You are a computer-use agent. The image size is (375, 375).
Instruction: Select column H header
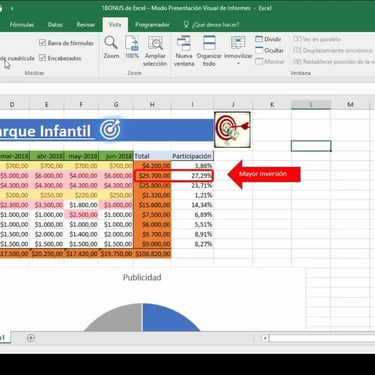[x=152, y=105]
